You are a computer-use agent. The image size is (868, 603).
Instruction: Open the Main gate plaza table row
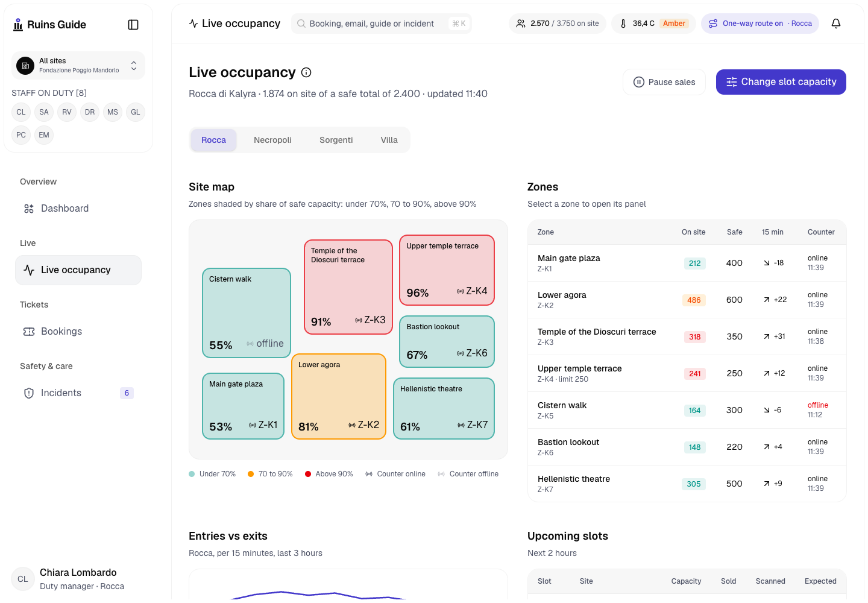pos(687,263)
